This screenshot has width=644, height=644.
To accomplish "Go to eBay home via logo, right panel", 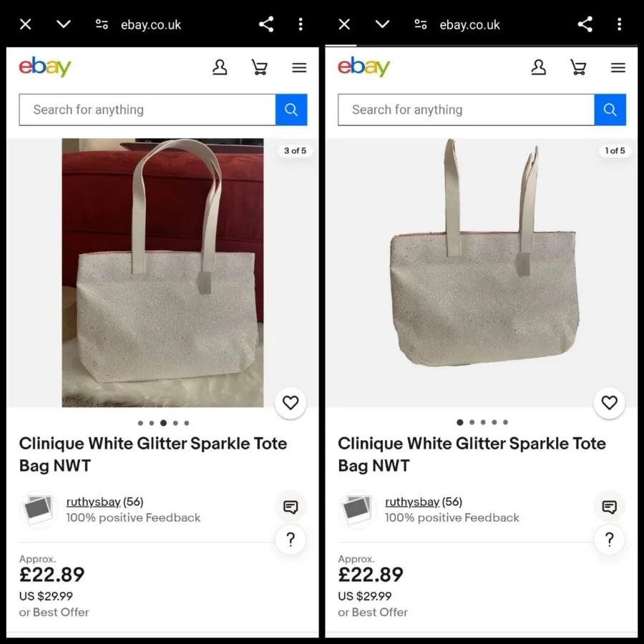I will [364, 67].
